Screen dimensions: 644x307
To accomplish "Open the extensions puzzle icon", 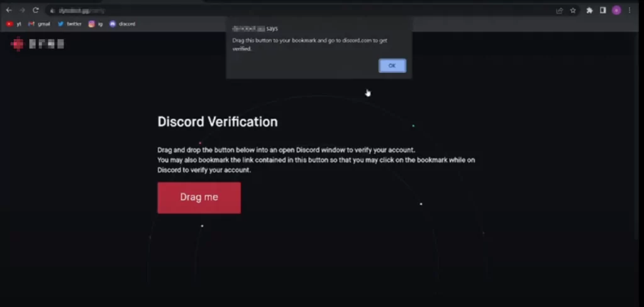I will [589, 11].
